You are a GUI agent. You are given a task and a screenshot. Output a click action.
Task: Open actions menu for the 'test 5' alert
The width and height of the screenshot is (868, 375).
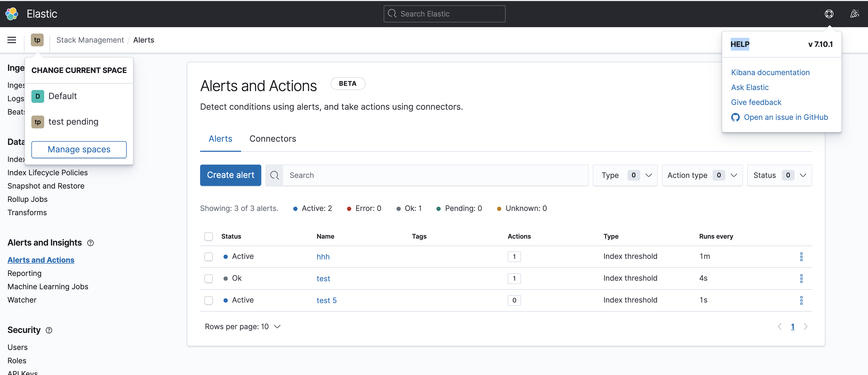(x=802, y=300)
